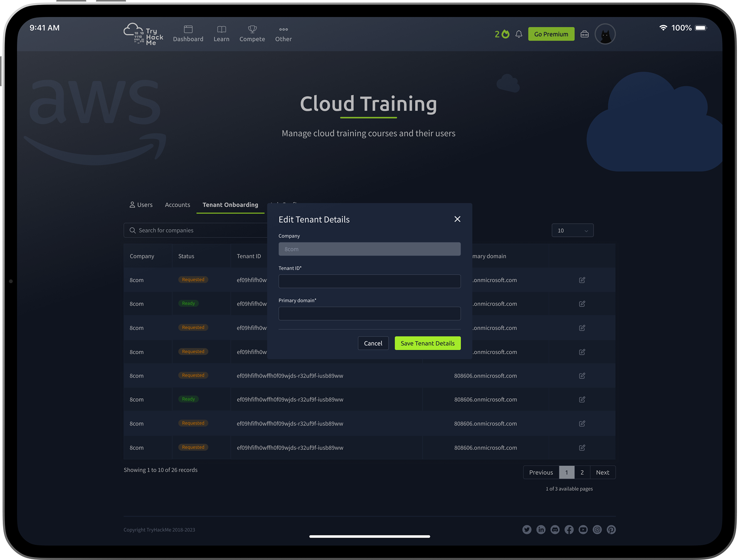Click the edit icon in the seventh row
This screenshot has width=740, height=560.
point(582,424)
